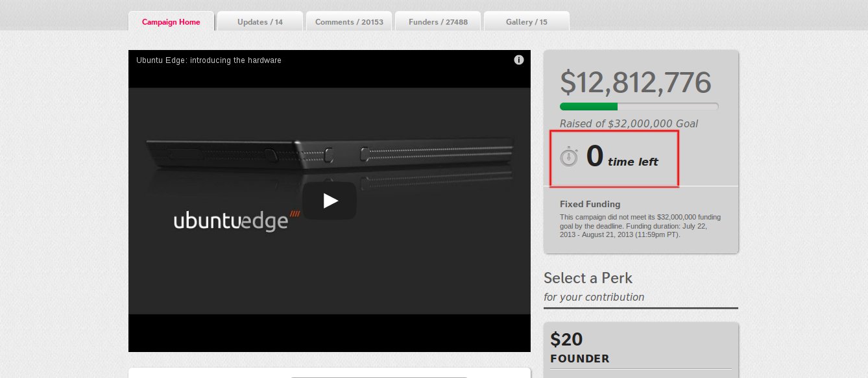Screen dimensions: 868x378
Task: Click the video info icon
Action: [x=519, y=60]
